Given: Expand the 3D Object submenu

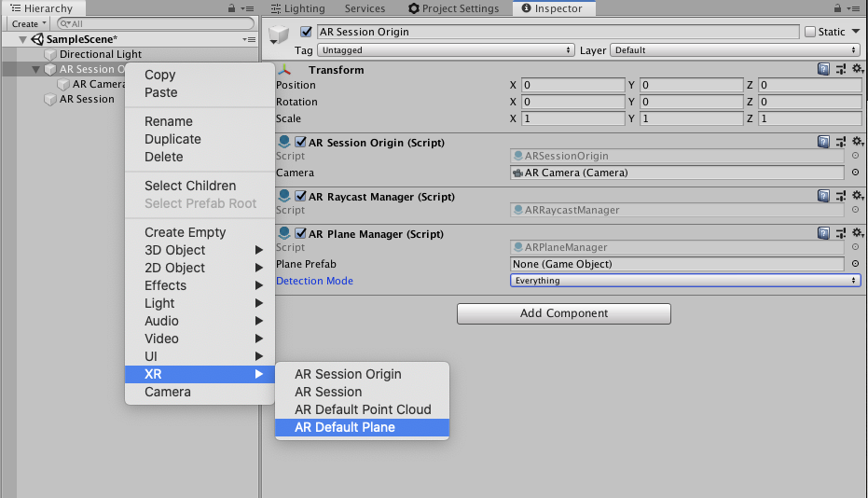Looking at the screenshot, I should tap(200, 250).
